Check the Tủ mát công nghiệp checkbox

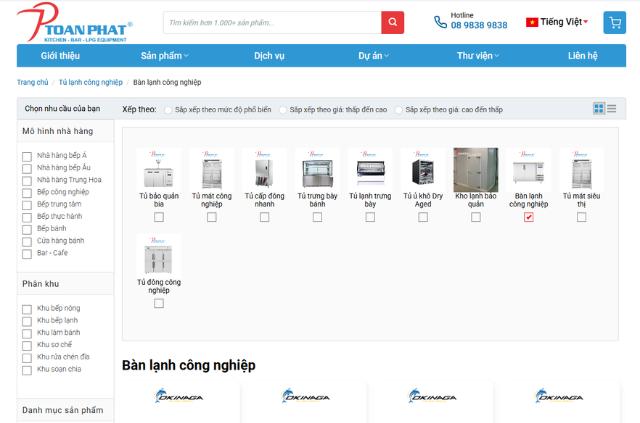(211, 217)
